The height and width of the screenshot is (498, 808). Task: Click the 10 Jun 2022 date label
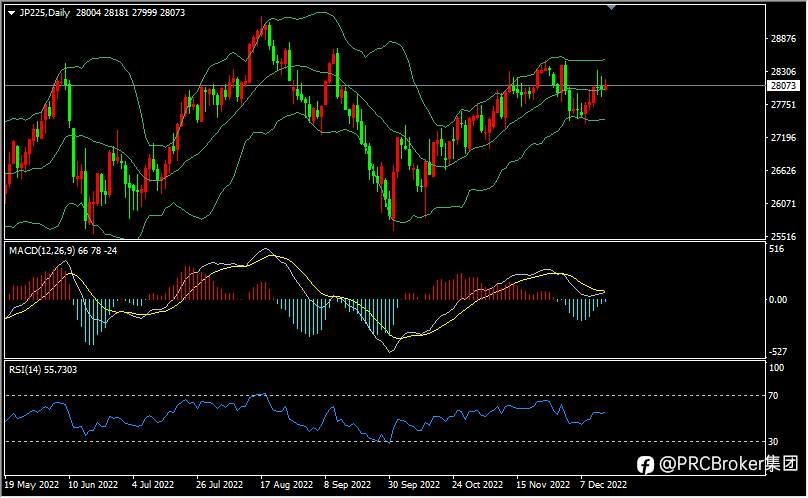[93, 485]
